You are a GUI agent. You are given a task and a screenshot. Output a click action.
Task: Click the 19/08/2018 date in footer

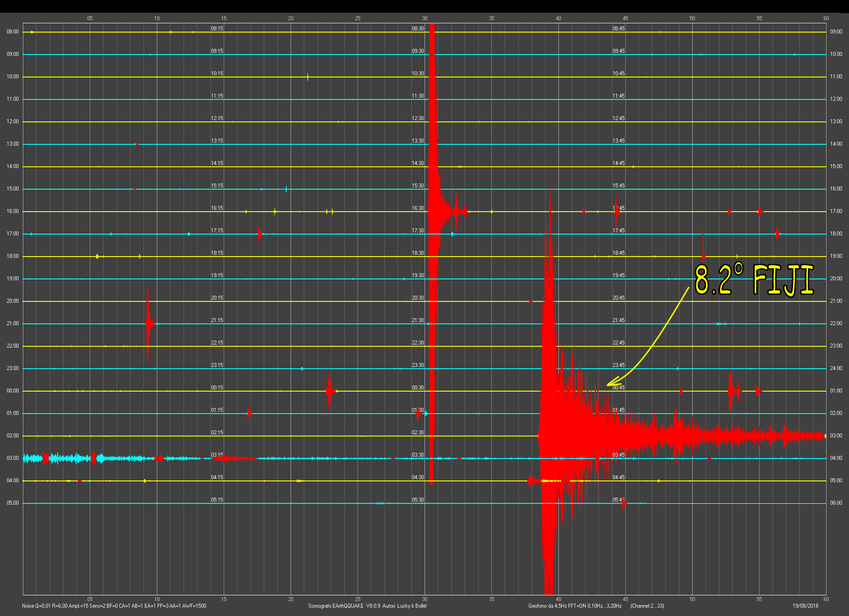pos(805,606)
